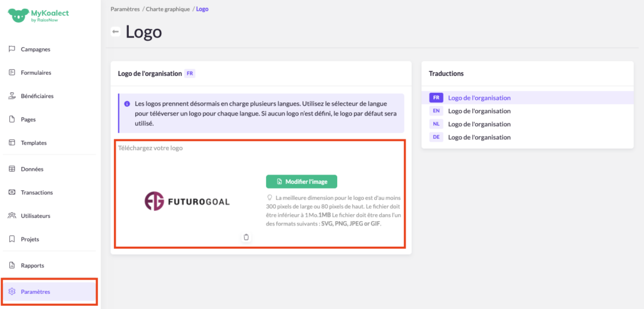Select the NL logo translation

[479, 124]
